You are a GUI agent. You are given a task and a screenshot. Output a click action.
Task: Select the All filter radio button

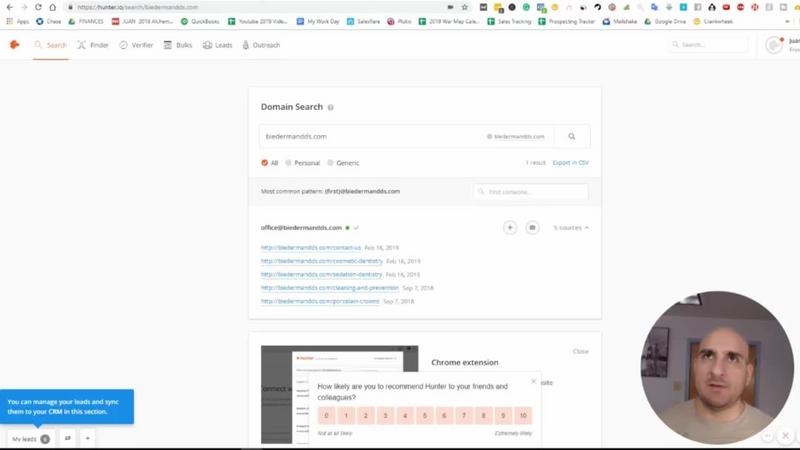tap(264, 163)
